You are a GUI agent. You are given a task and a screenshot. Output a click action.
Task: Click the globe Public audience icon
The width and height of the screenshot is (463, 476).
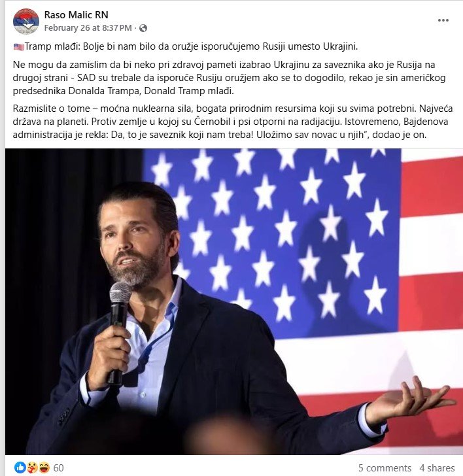pos(143,28)
